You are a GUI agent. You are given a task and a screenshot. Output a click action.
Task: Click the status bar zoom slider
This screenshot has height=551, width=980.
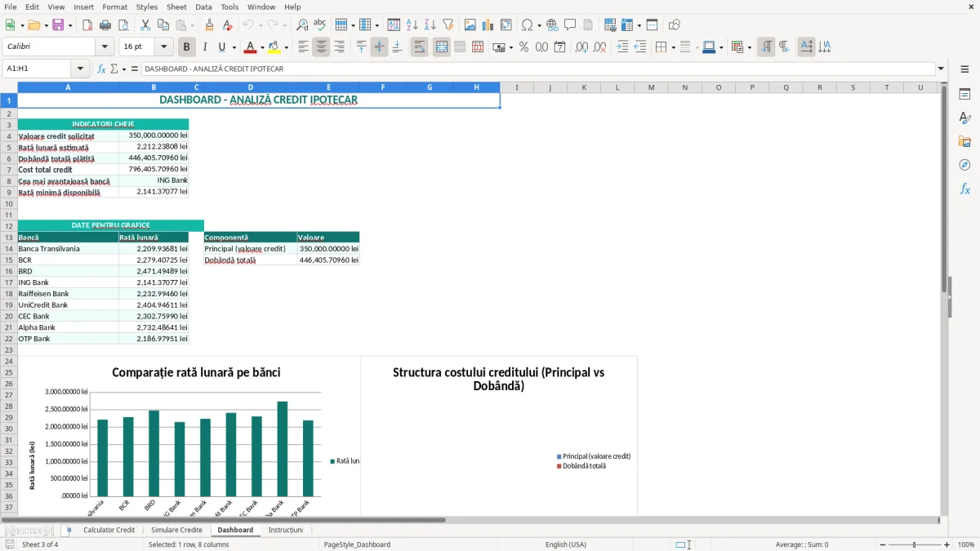click(x=913, y=544)
